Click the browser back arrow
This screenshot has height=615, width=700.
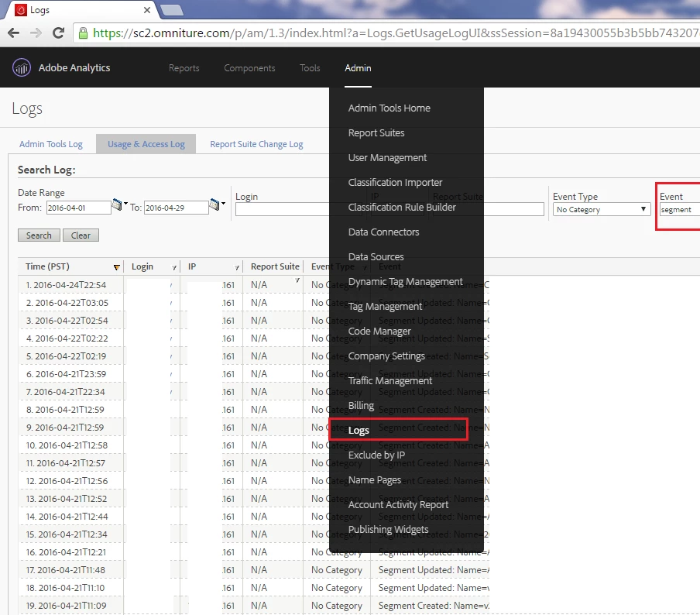14,33
